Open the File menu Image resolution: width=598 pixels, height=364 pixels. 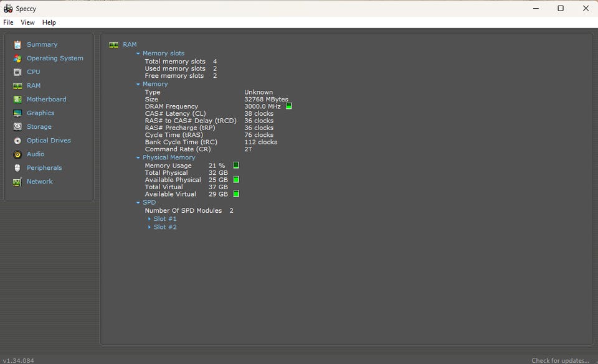coord(8,22)
